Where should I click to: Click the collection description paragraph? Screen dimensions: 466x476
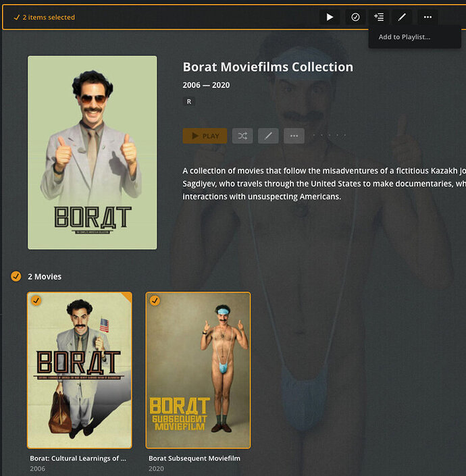click(x=324, y=184)
